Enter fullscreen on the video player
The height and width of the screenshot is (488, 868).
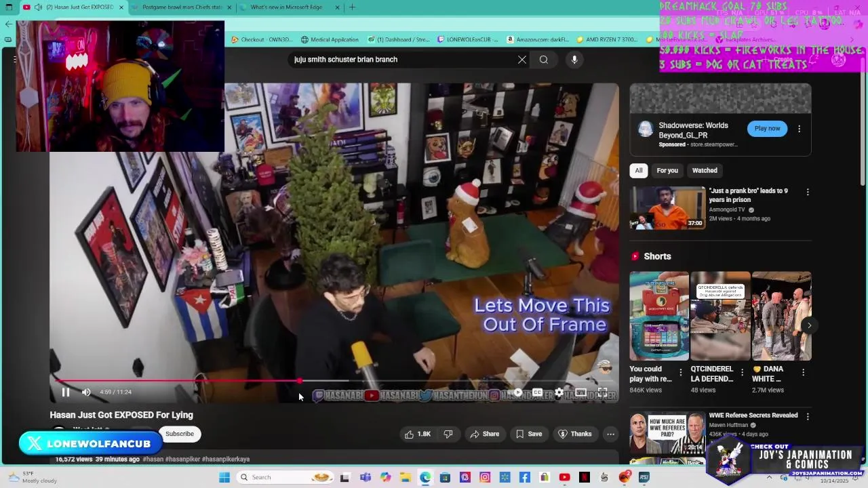pos(602,392)
